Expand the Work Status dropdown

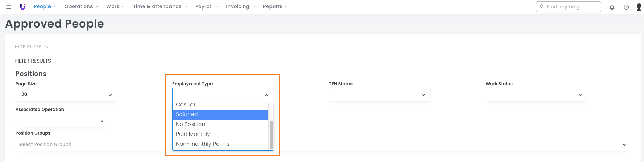pyautogui.click(x=536, y=95)
